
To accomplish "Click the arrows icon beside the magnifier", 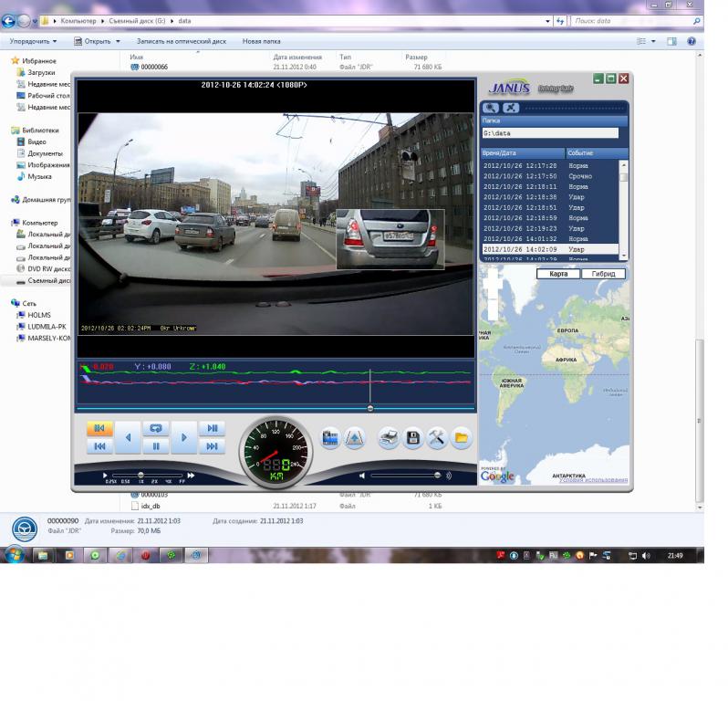I will tap(511, 108).
